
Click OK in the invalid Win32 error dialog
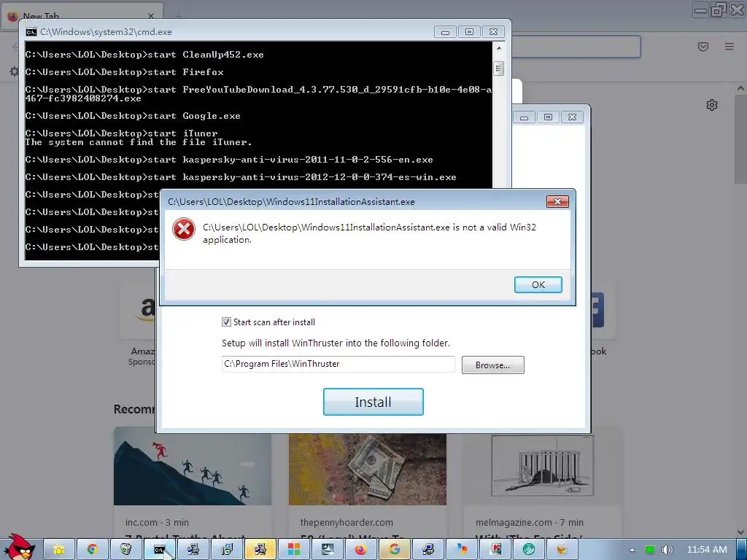coord(538,284)
